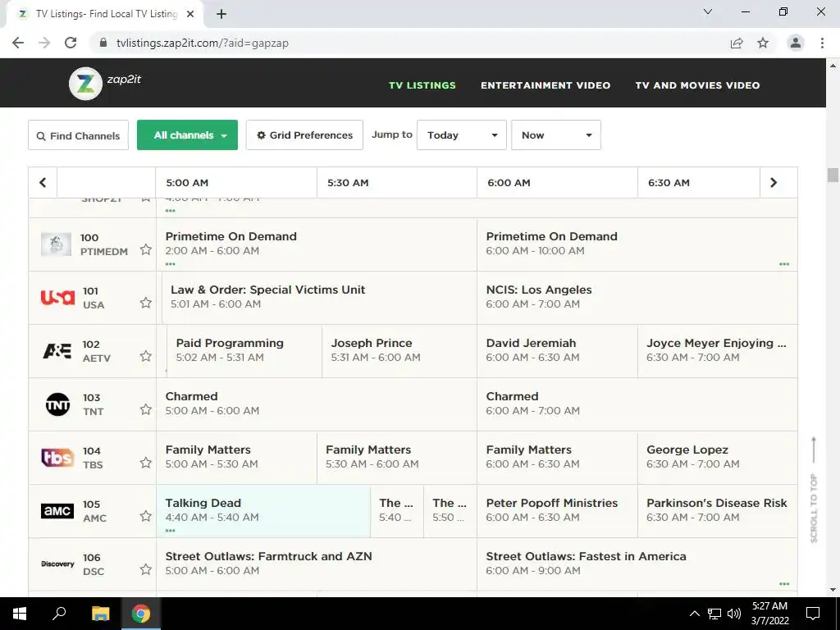Click the A&E network logo
This screenshot has width=840, height=630.
tap(57, 351)
